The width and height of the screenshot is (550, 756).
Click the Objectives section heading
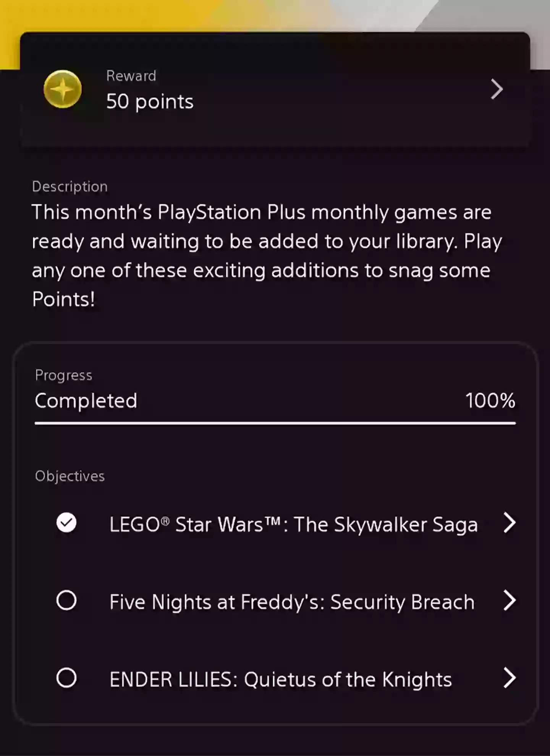click(70, 476)
